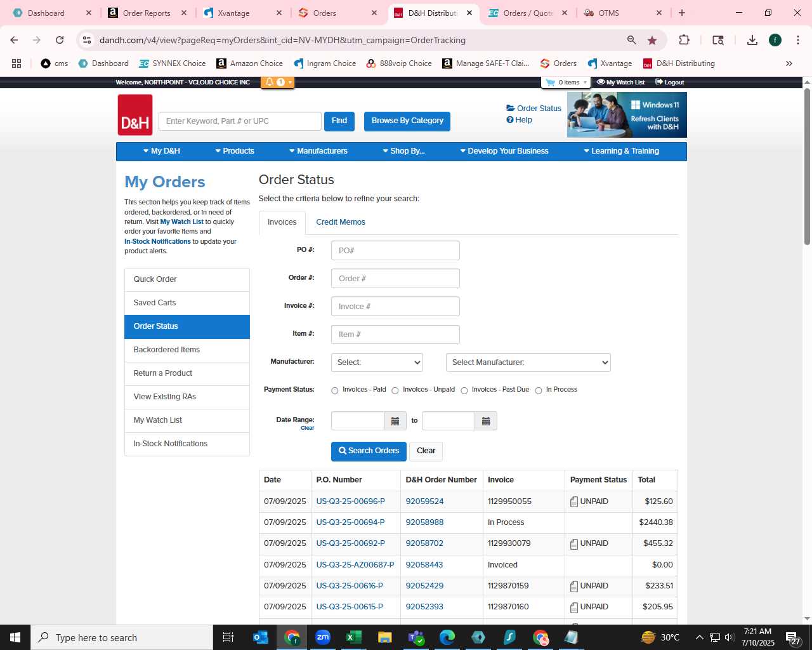812x650 pixels.
Task: Open PO link US-Q3-25-00696-P
Action: point(351,501)
